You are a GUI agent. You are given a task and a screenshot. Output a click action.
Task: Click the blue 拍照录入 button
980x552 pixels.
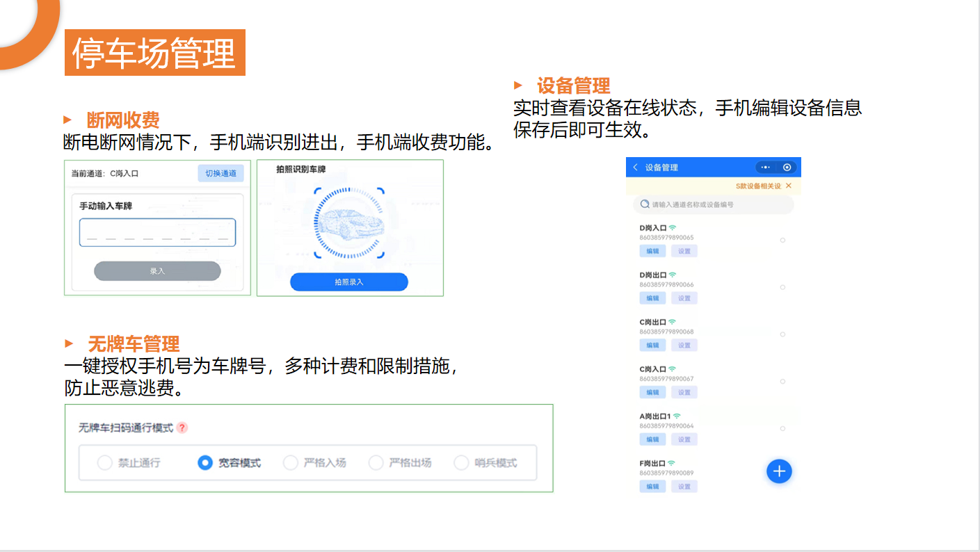tap(349, 282)
